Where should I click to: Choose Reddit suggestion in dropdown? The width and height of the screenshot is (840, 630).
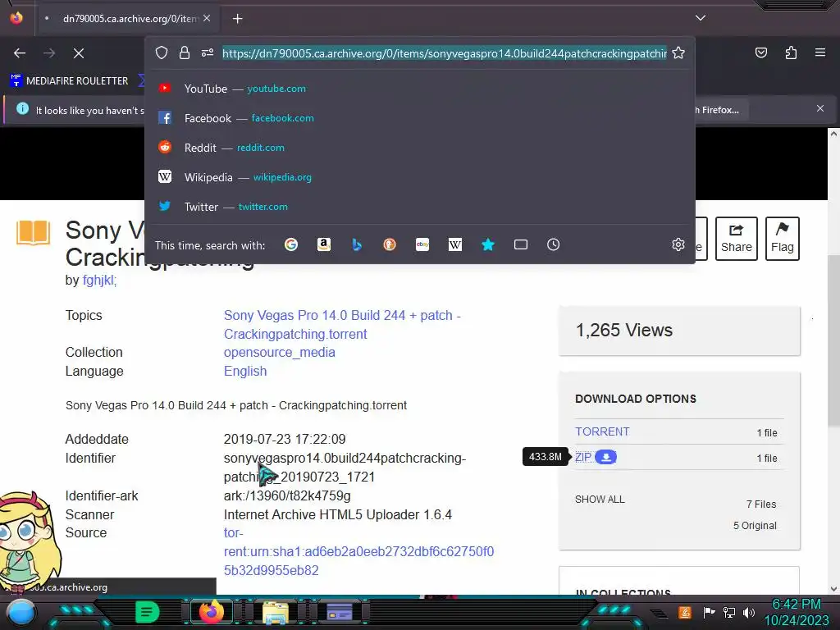[420, 148]
